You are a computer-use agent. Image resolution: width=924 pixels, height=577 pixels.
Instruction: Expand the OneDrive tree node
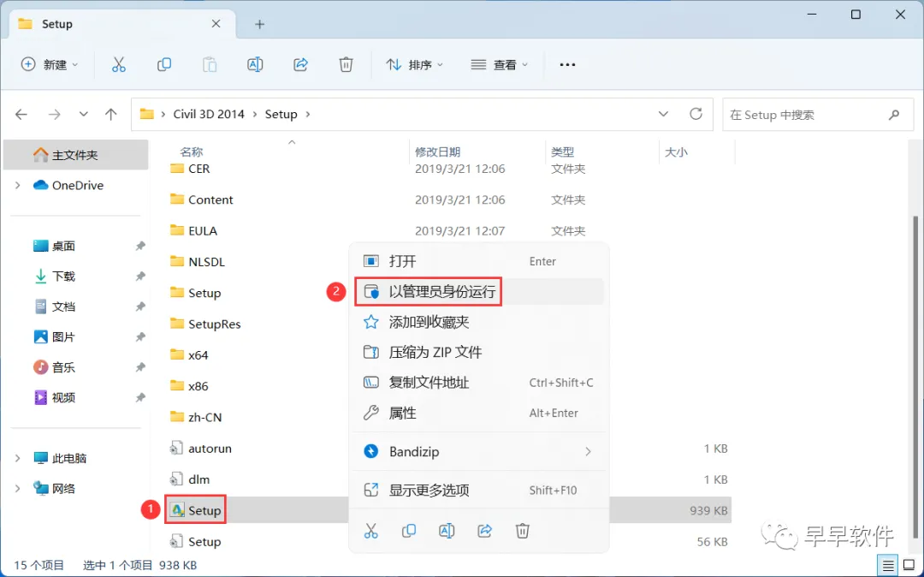[x=18, y=186]
